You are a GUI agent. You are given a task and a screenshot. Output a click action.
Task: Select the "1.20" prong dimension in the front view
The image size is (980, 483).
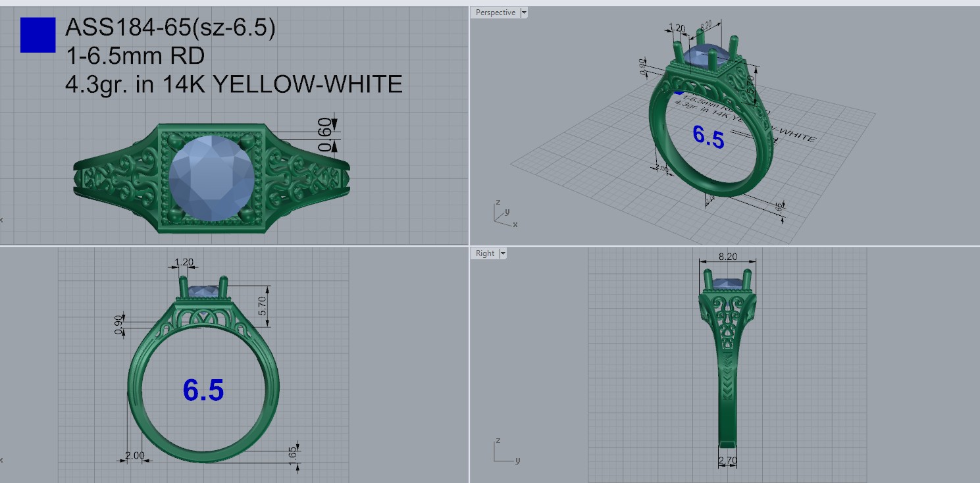(184, 263)
